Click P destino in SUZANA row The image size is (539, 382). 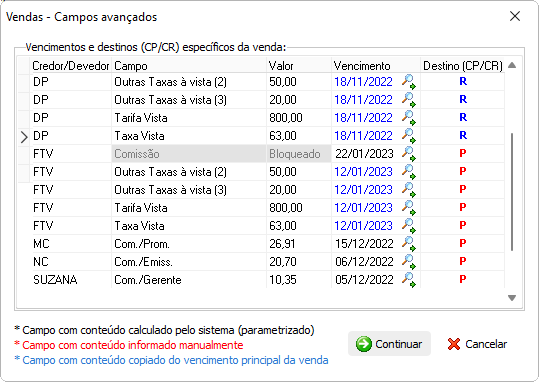[463, 280]
